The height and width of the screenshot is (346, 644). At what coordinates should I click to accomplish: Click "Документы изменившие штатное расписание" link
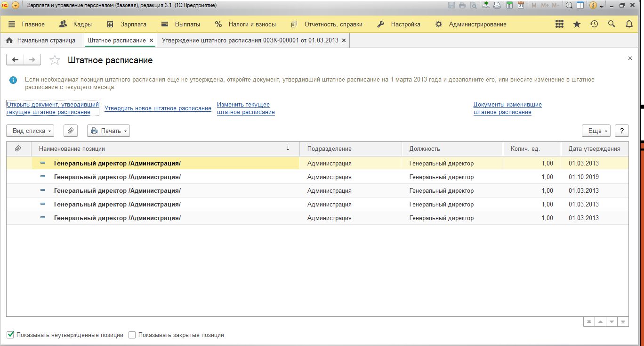click(507, 108)
